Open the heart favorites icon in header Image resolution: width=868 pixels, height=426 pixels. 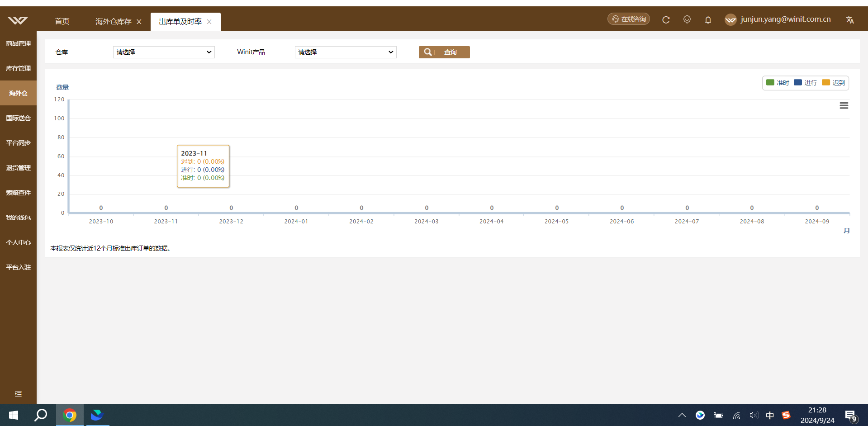pos(687,19)
